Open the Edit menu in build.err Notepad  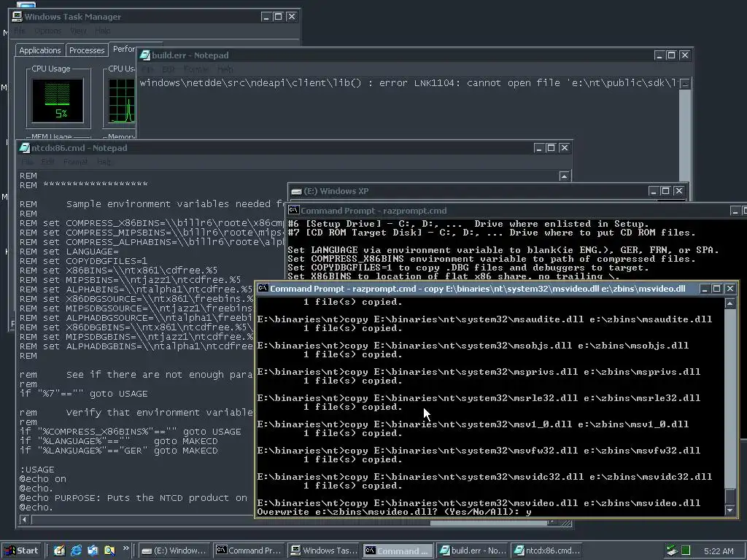[169, 69]
